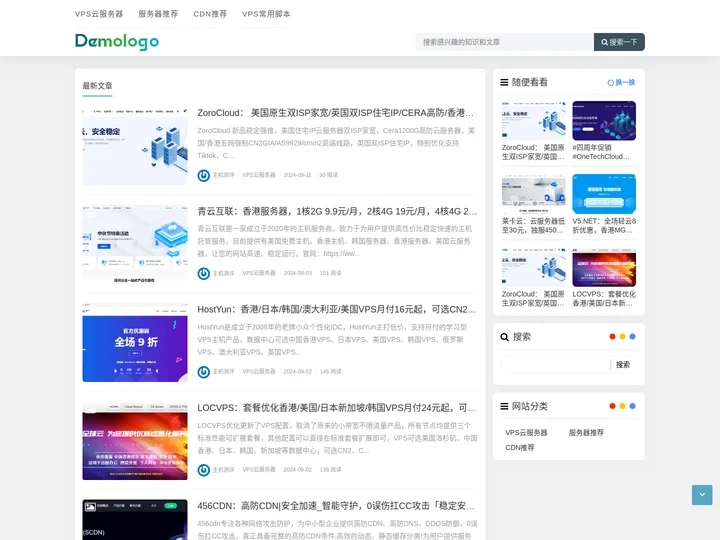Screen dimensions: 720x540
Task: Click the author avatar under the ZoroCloud article
Action: [x=203, y=175]
